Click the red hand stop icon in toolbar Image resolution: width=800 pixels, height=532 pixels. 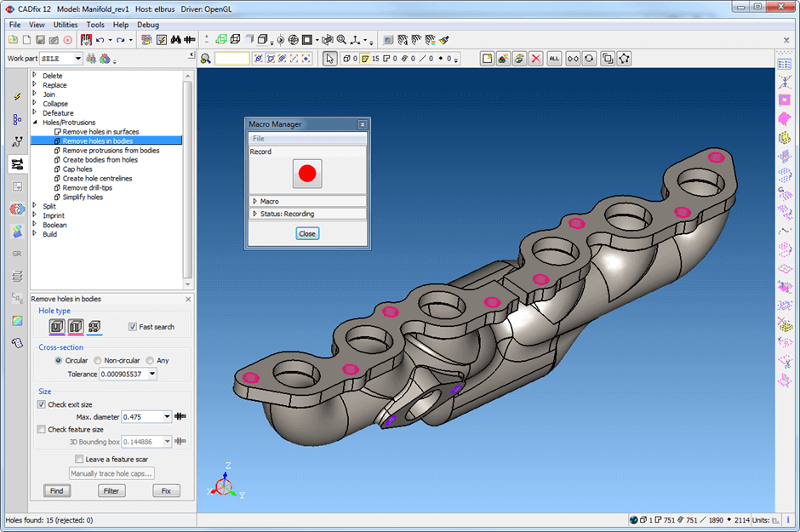pyautogui.click(x=86, y=40)
